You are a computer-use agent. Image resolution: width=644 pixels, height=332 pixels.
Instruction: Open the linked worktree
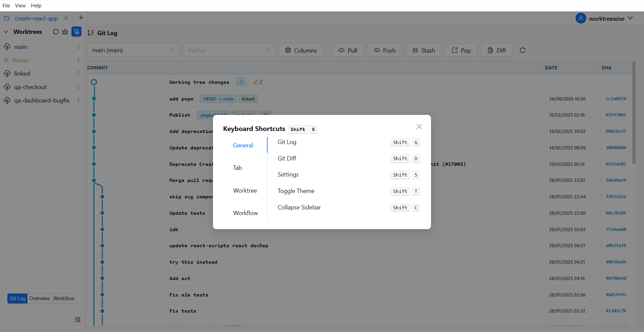click(22, 74)
